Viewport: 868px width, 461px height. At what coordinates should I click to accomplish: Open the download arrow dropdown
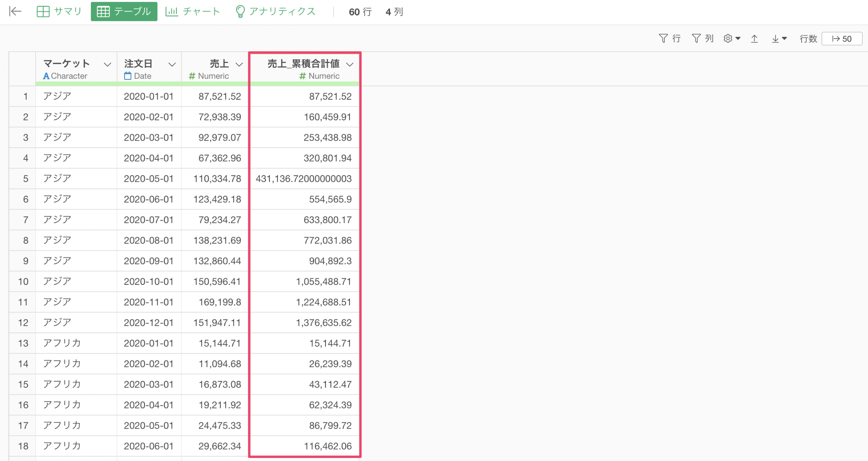(x=779, y=39)
